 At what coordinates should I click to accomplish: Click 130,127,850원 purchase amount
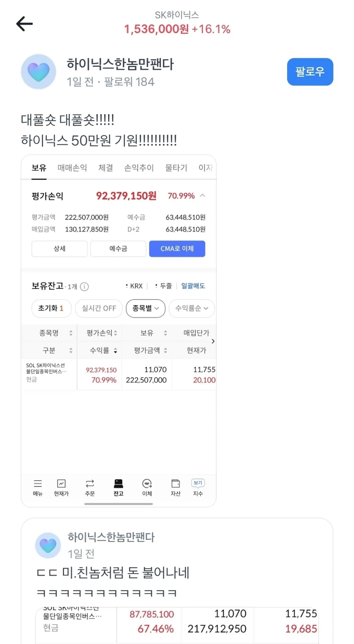point(87,229)
